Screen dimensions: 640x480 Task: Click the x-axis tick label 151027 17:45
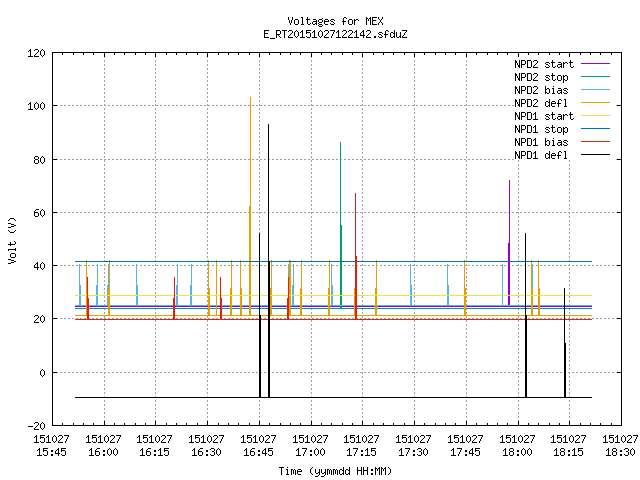tap(465, 446)
